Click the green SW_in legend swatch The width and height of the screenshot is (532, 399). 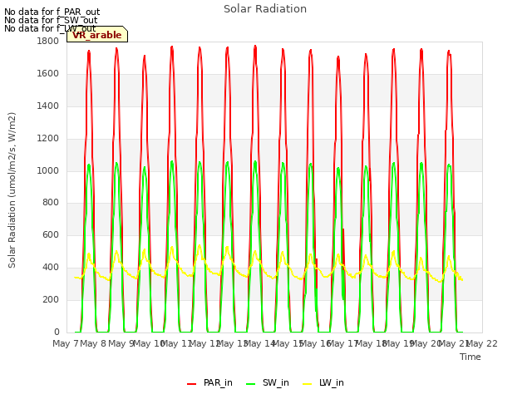[251, 384]
